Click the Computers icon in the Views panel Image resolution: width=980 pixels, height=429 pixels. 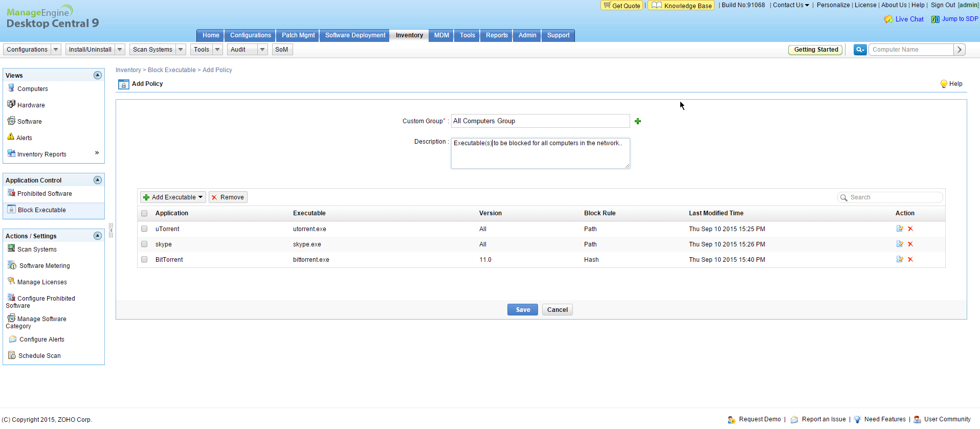pos(11,88)
